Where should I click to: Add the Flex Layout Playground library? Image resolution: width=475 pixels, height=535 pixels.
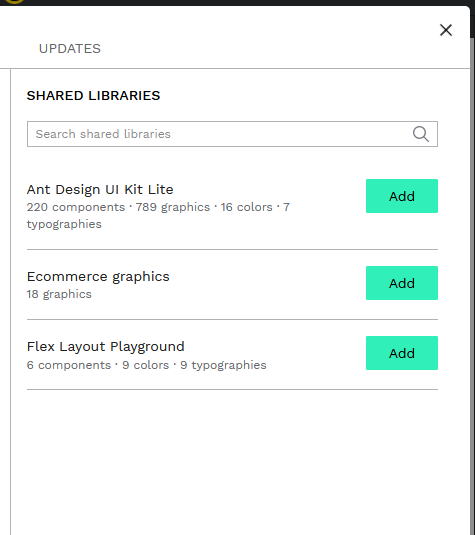tap(402, 353)
